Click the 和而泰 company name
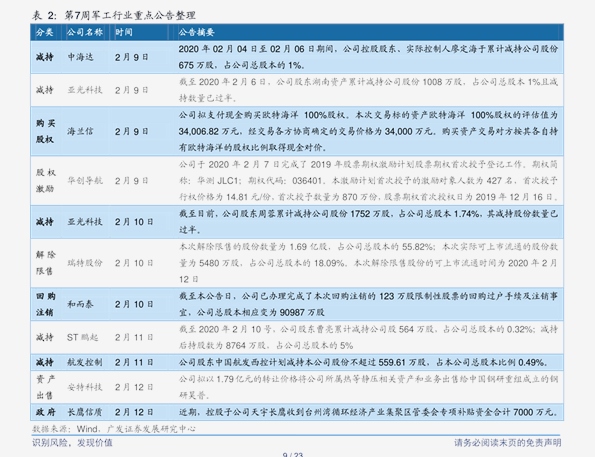The image size is (595, 457). click(x=80, y=304)
